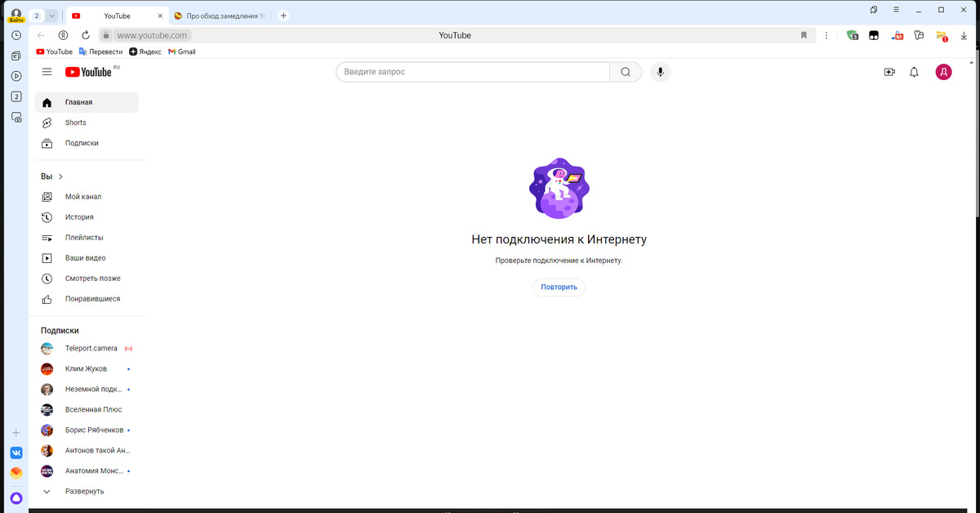This screenshot has width=980, height=513.
Task: Open Shorts in the sidebar
Action: pos(87,123)
